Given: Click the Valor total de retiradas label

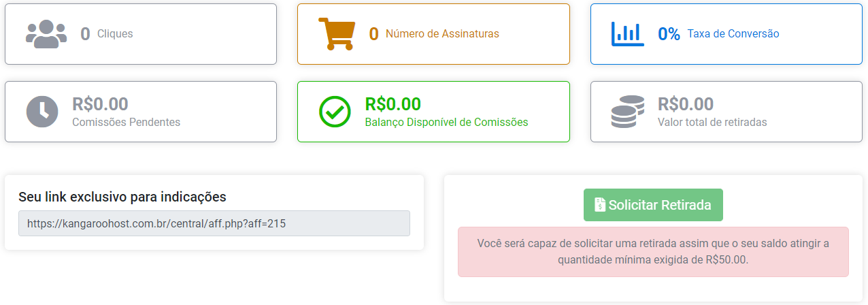Looking at the screenshot, I should (712, 123).
